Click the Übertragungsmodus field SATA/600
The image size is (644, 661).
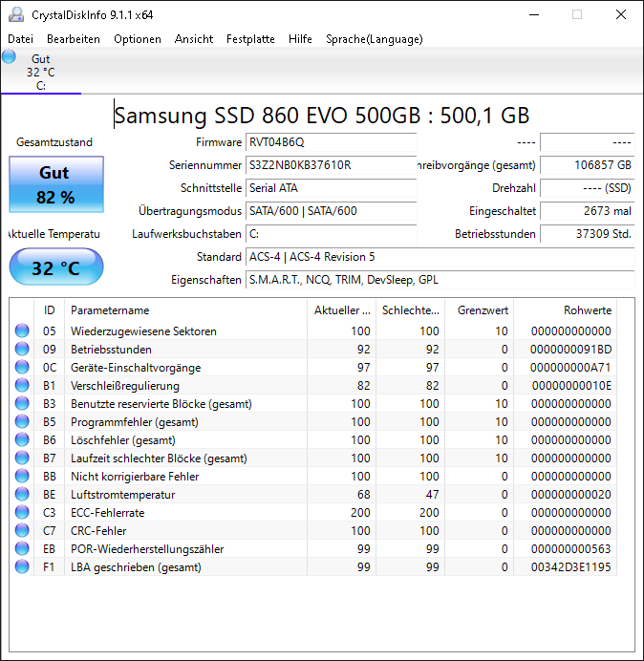331,211
